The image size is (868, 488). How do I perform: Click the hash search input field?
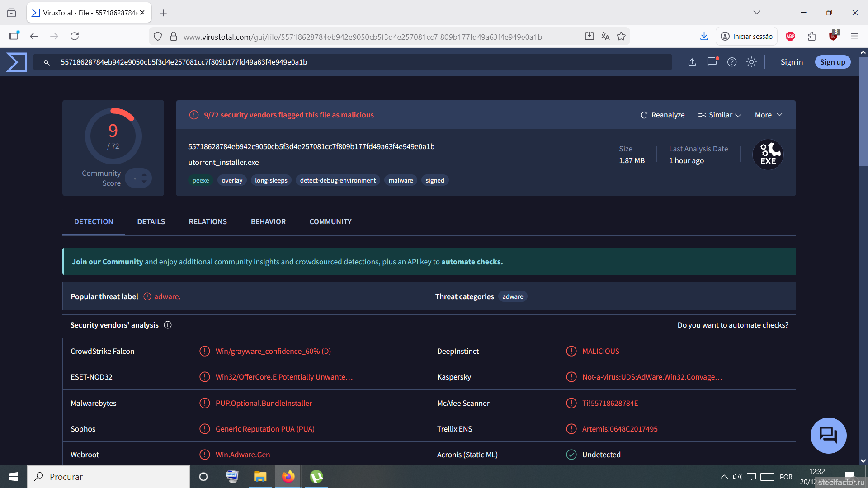353,62
